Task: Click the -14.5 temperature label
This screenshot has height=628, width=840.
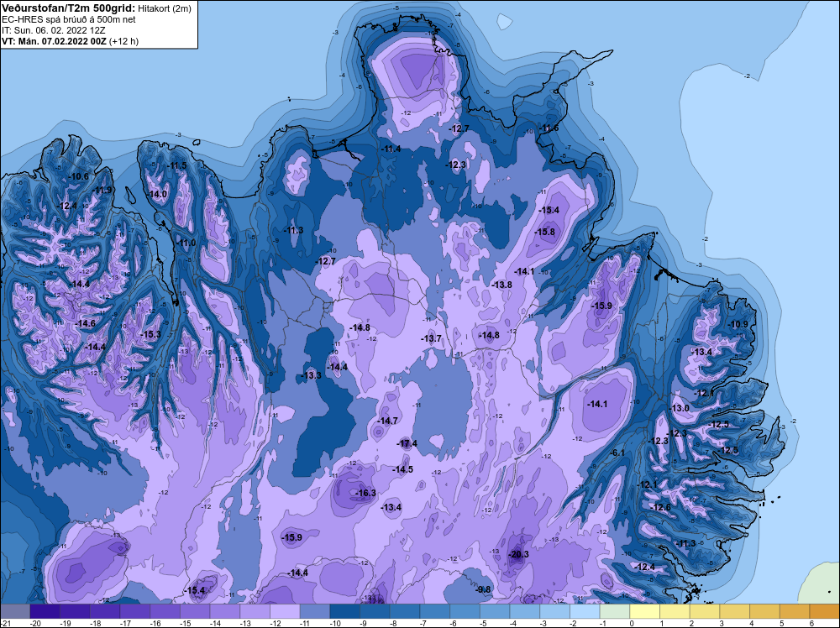Action: coord(403,469)
